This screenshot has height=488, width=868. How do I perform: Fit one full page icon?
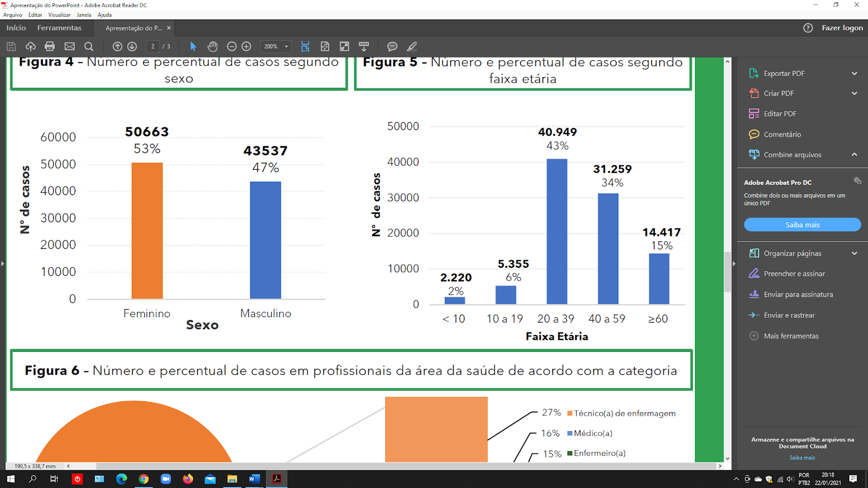point(325,47)
